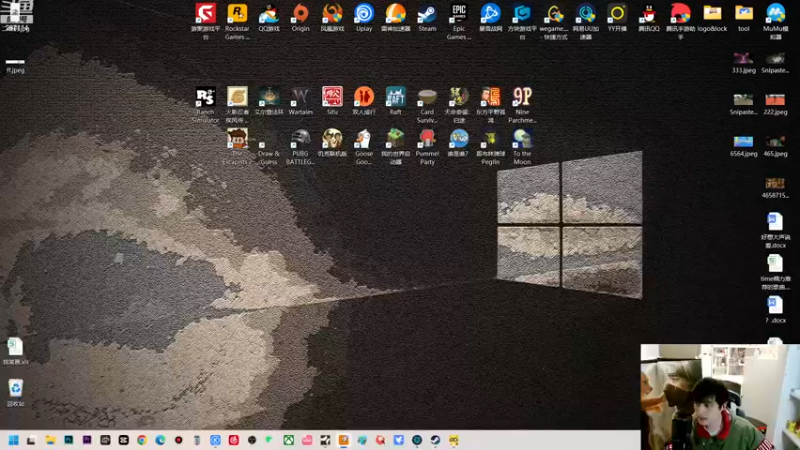Select the spreadsheet .xls file at left edge
The height and width of the screenshot is (450, 800).
pos(15,351)
